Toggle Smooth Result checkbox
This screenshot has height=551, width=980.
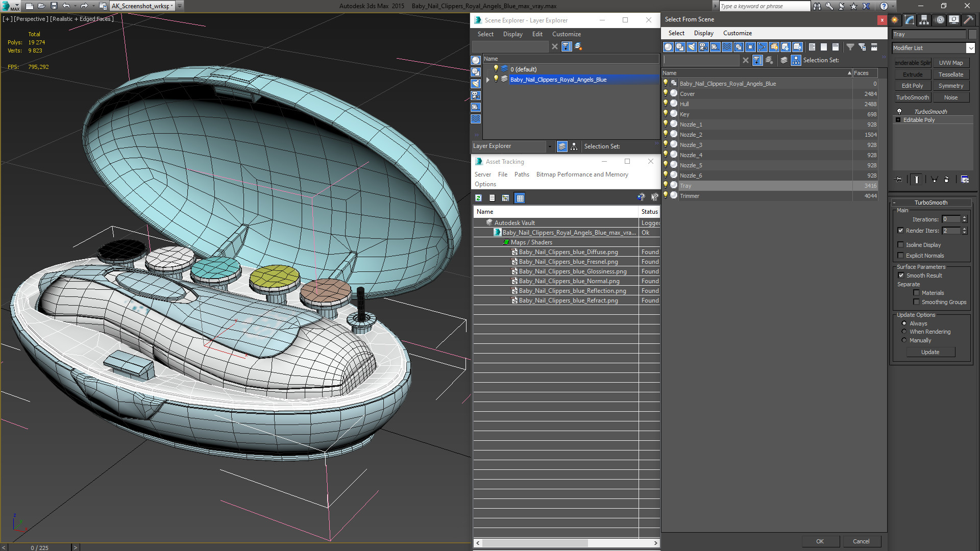pyautogui.click(x=901, y=275)
